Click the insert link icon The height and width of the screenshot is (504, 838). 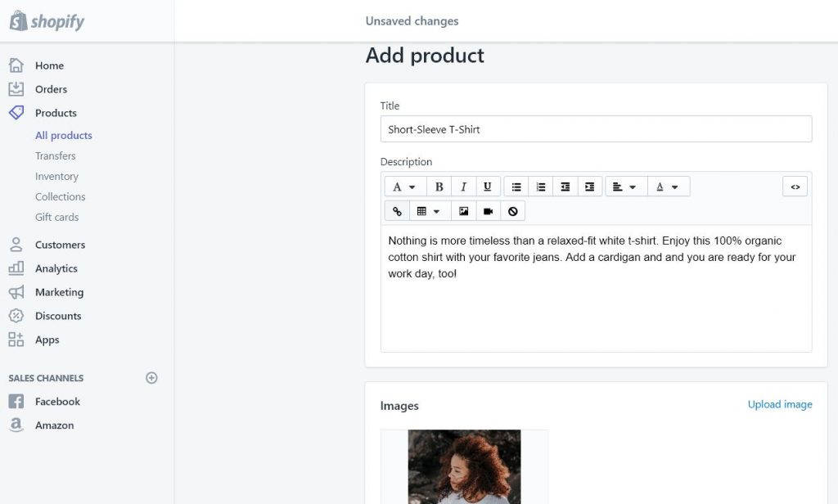point(397,211)
